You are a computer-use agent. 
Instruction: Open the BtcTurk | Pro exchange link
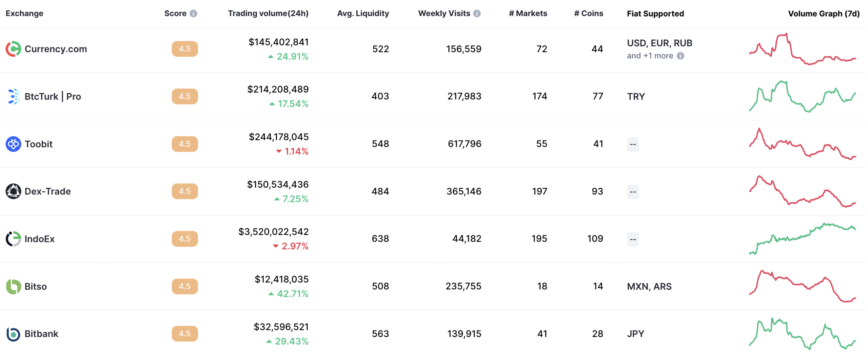[53, 96]
